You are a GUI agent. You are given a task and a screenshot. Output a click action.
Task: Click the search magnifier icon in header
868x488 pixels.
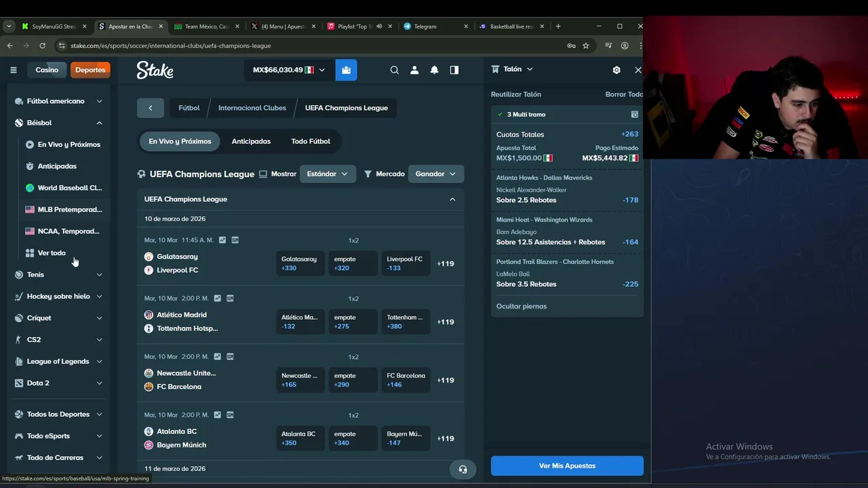395,70
